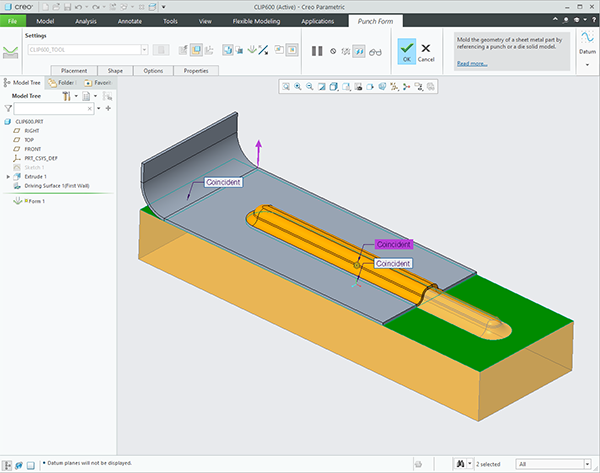The width and height of the screenshot is (600, 473).
Task: Switch to the Flexible Modeling tab
Action: (x=256, y=21)
